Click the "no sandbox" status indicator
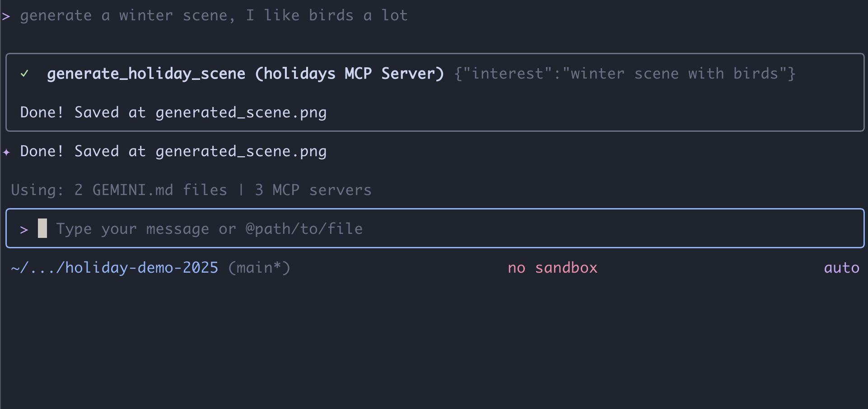This screenshot has height=409, width=868. (552, 268)
